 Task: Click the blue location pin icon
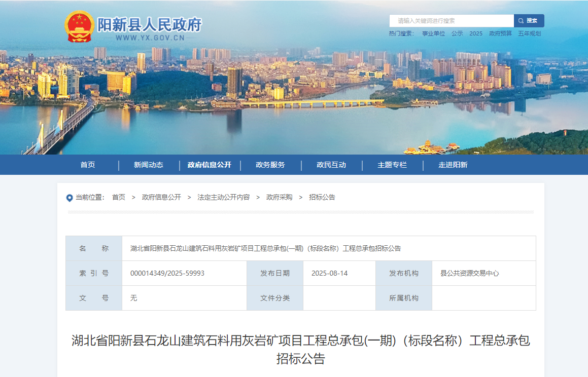coord(70,198)
